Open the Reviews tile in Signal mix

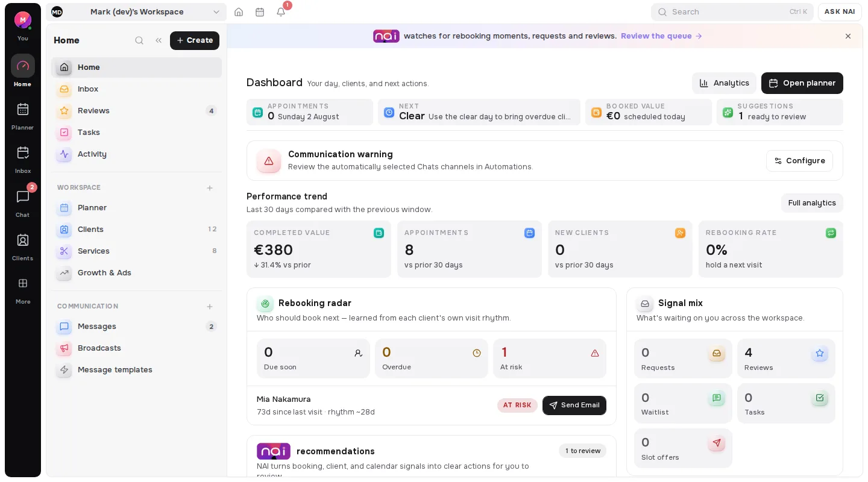pos(786,358)
